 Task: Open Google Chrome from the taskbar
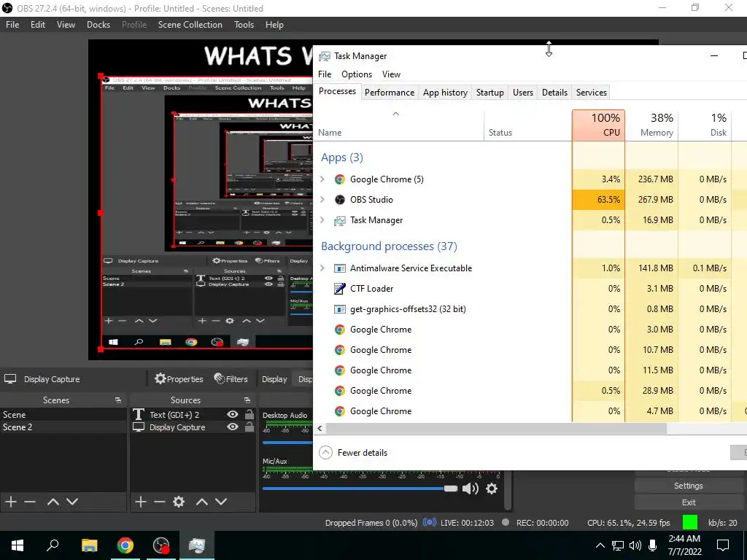pyautogui.click(x=125, y=545)
